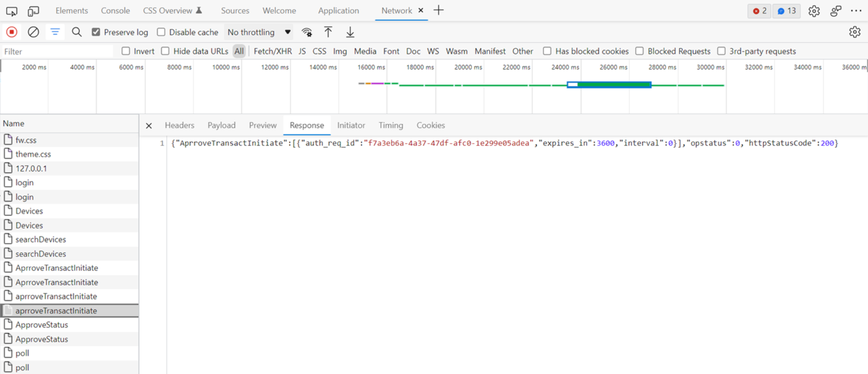Enable Blocked Requests filter
Viewport: 868px width, 374px height.
point(640,51)
